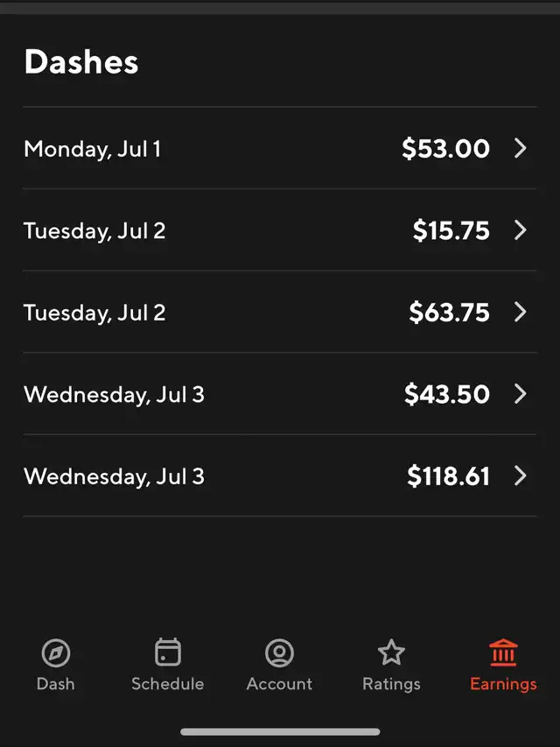Open the Account tab label

point(279,684)
